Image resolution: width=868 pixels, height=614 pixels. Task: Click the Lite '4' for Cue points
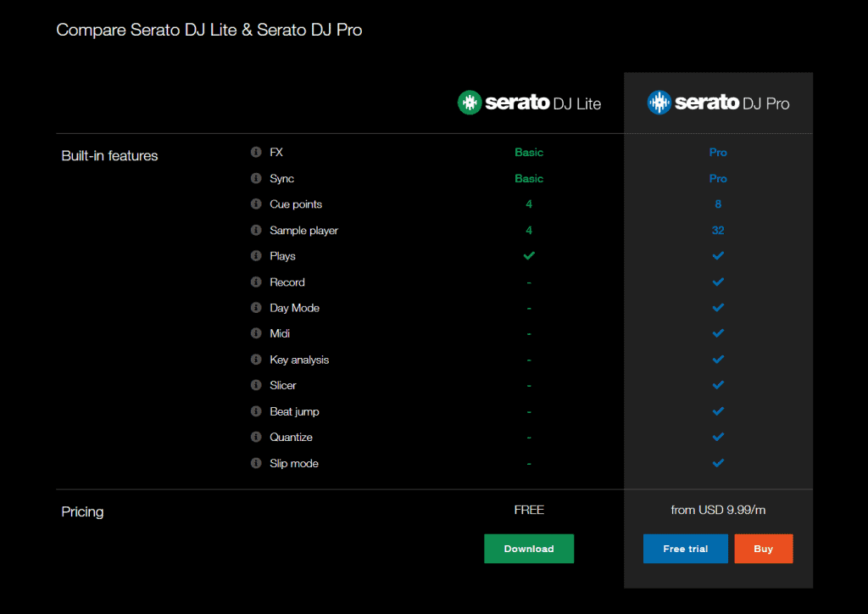[x=529, y=204]
